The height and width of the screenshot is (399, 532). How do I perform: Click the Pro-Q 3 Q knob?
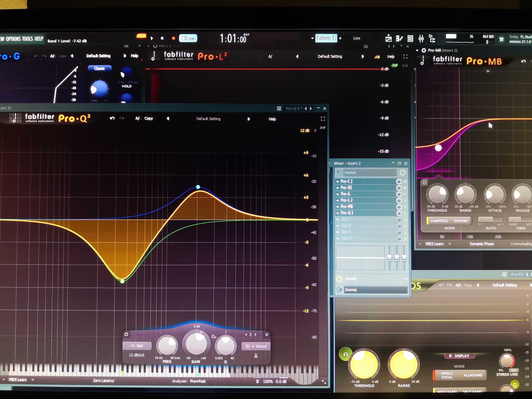226,346
